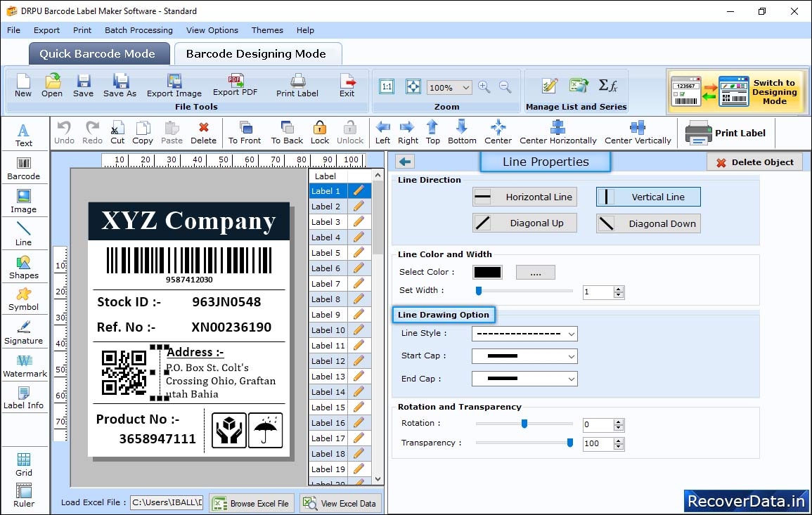The width and height of the screenshot is (812, 515).
Task: Increase the Rotation spinner value
Action: (619, 422)
